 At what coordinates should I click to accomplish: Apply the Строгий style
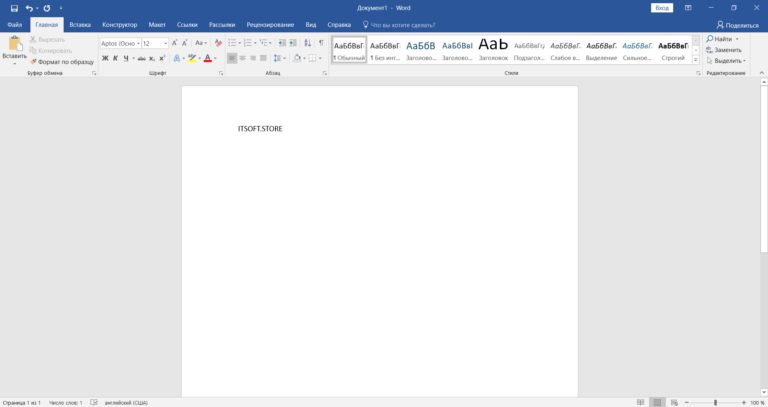tap(673, 49)
